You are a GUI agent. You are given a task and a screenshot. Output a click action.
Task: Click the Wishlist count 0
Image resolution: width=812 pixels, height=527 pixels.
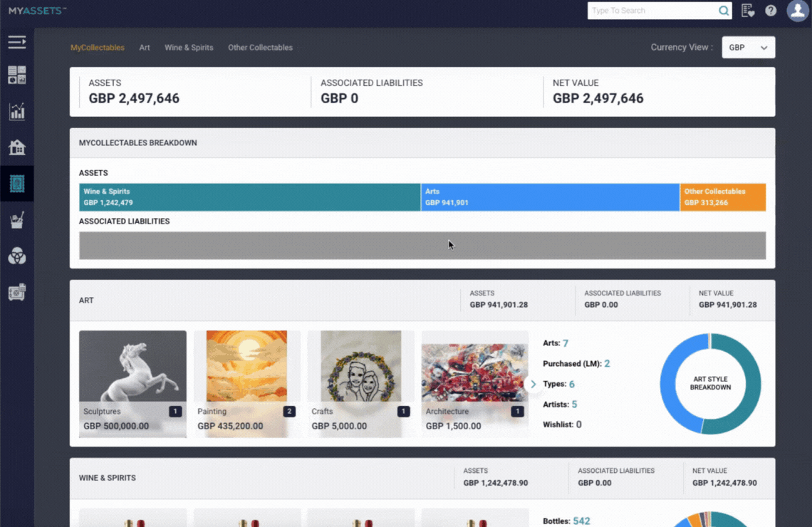tap(579, 424)
